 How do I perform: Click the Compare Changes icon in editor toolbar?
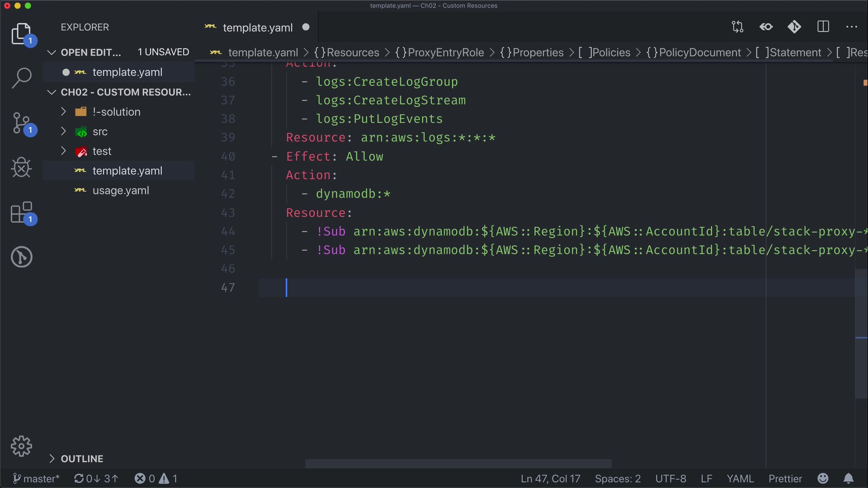737,27
